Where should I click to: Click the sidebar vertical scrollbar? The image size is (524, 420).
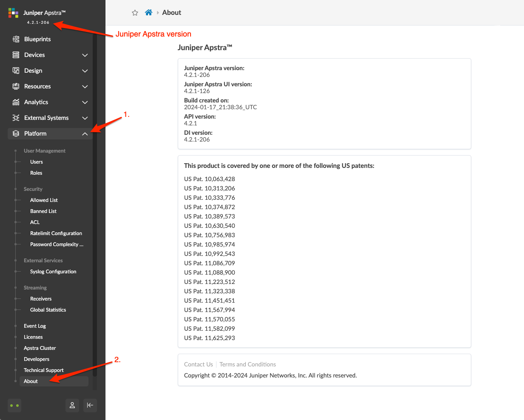pyautogui.click(x=95, y=213)
